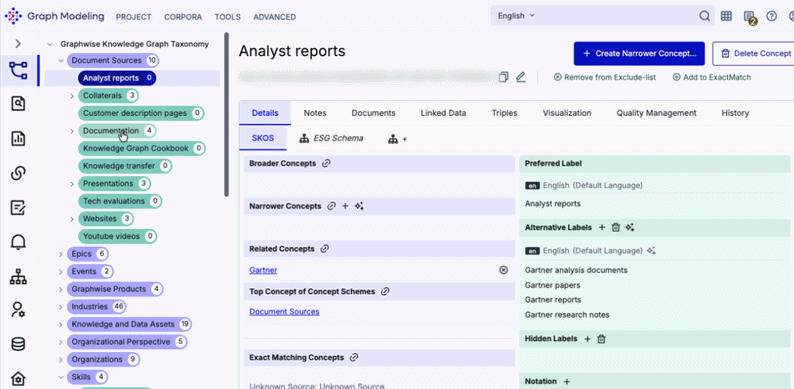Open the chain link sidebar icon
Viewport: 794px width, 389px height.
pos(18,173)
